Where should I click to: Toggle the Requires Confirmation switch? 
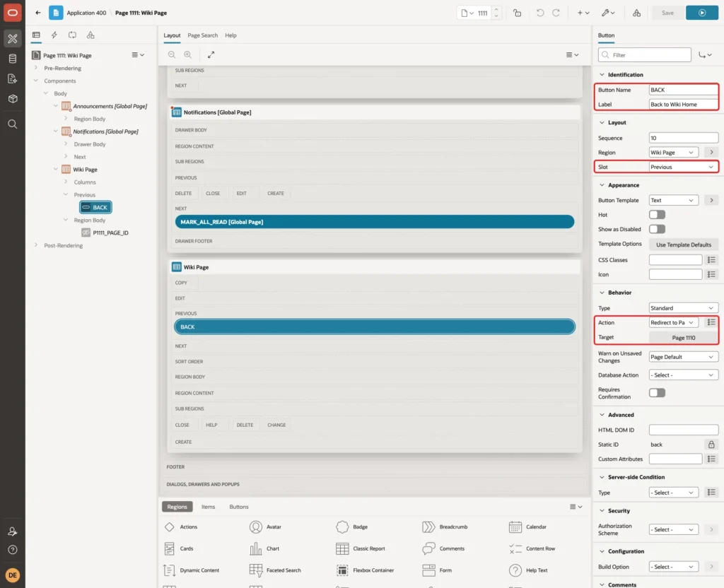(x=657, y=393)
